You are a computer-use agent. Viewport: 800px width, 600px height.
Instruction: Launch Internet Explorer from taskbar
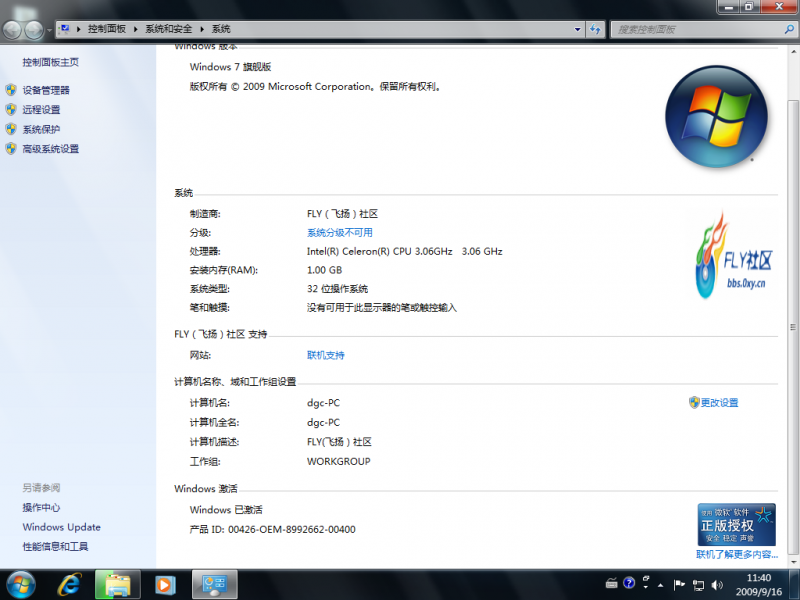click(x=68, y=585)
